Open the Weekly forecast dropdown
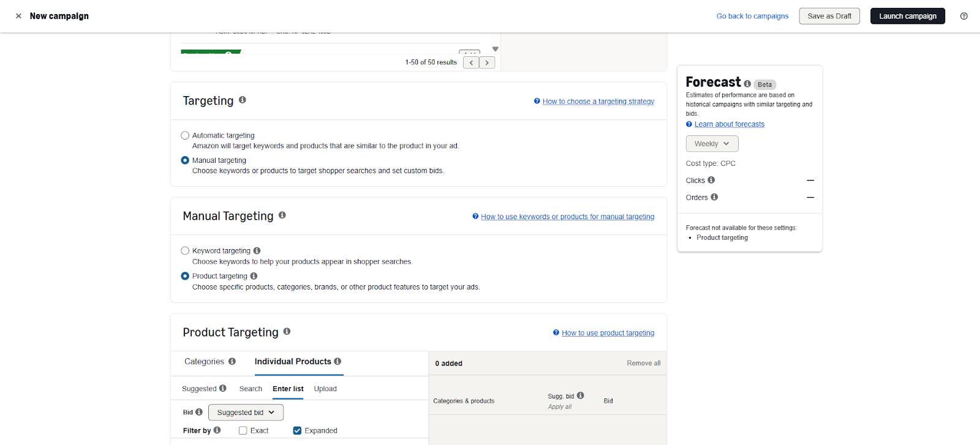 pos(712,144)
